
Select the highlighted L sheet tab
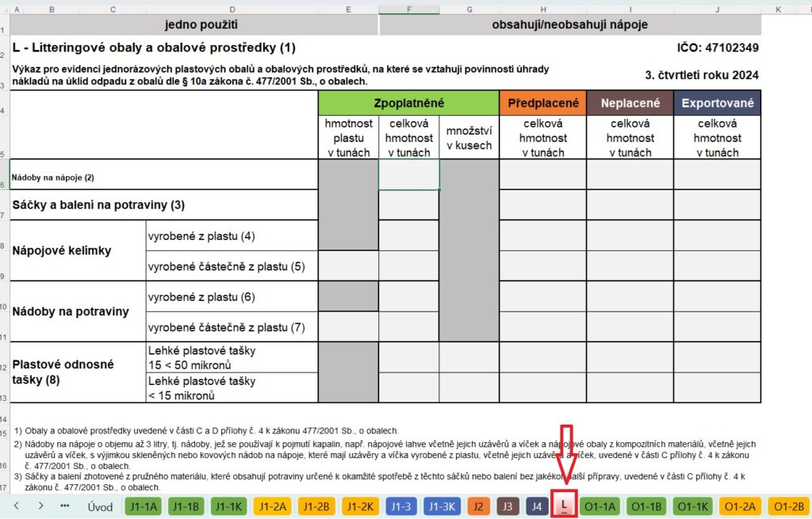point(564,505)
